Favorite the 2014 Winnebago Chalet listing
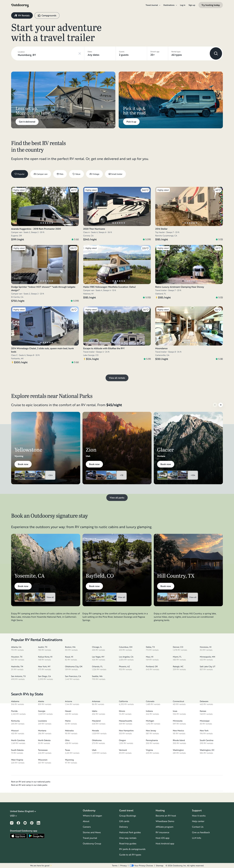 pos(74,310)
